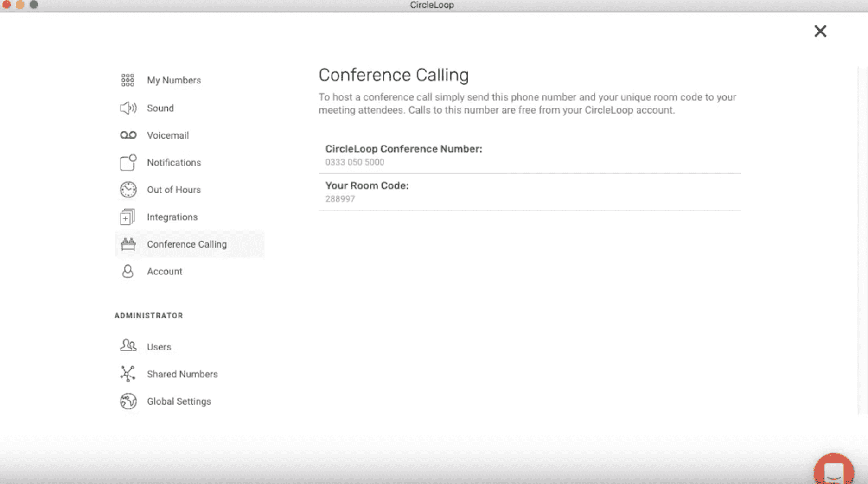Click the Account person icon

(128, 271)
